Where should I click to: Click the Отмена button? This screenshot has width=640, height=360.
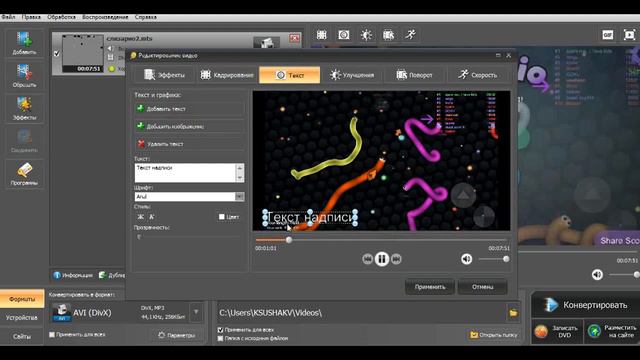[x=483, y=287]
